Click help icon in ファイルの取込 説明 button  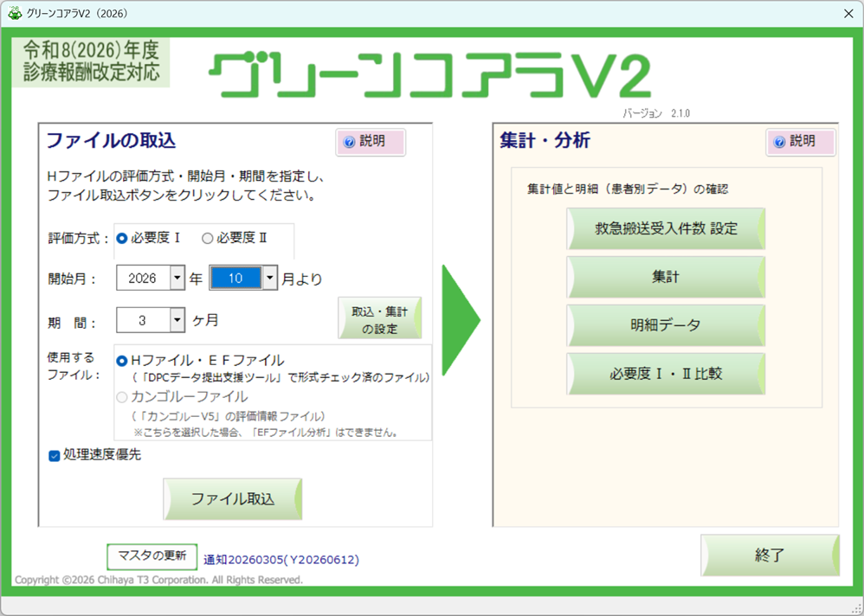(349, 143)
